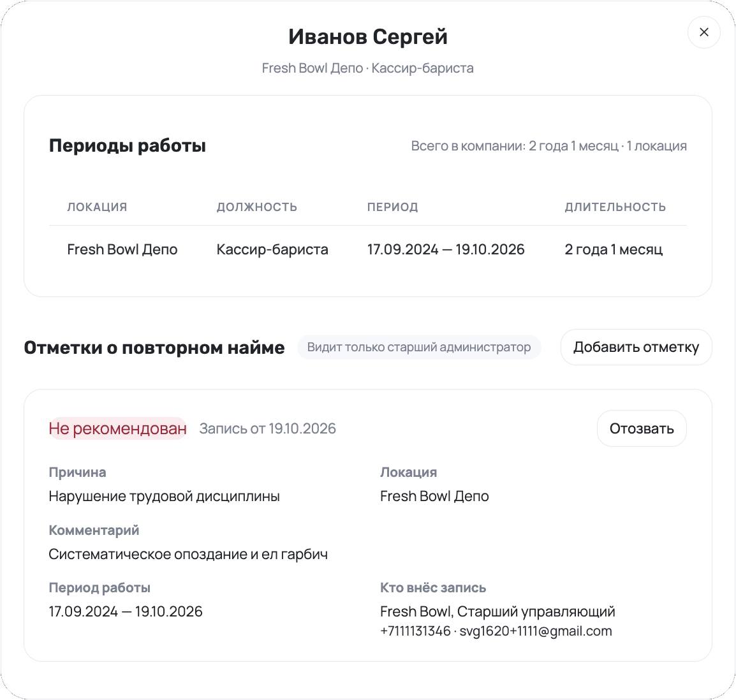Screen dimensions: 736x700
Task: Click the Добавить отметку button
Action: click(x=636, y=347)
